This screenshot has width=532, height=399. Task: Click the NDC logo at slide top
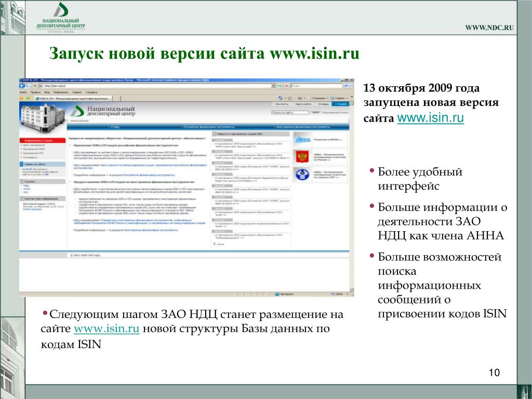click(x=61, y=18)
